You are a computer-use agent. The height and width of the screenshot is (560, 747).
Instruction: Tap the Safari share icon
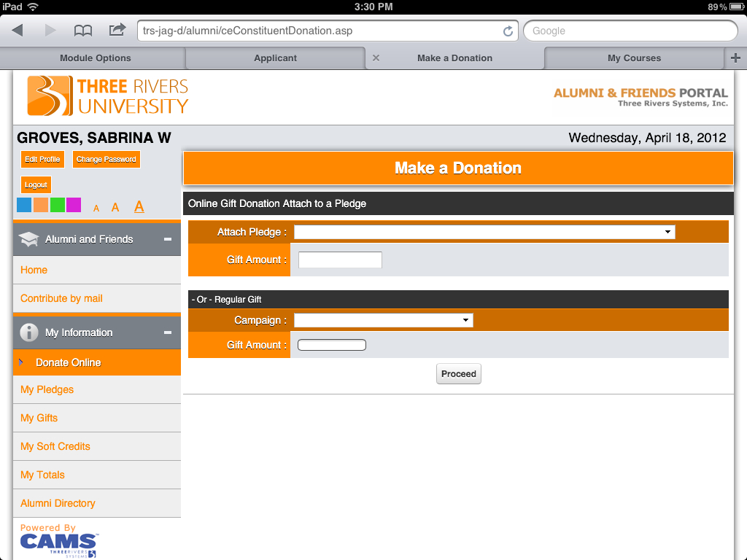coord(117,31)
